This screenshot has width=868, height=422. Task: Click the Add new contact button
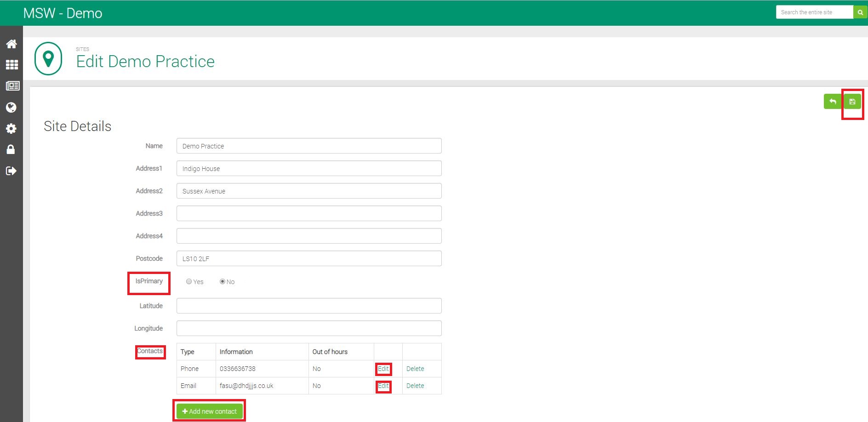209,411
